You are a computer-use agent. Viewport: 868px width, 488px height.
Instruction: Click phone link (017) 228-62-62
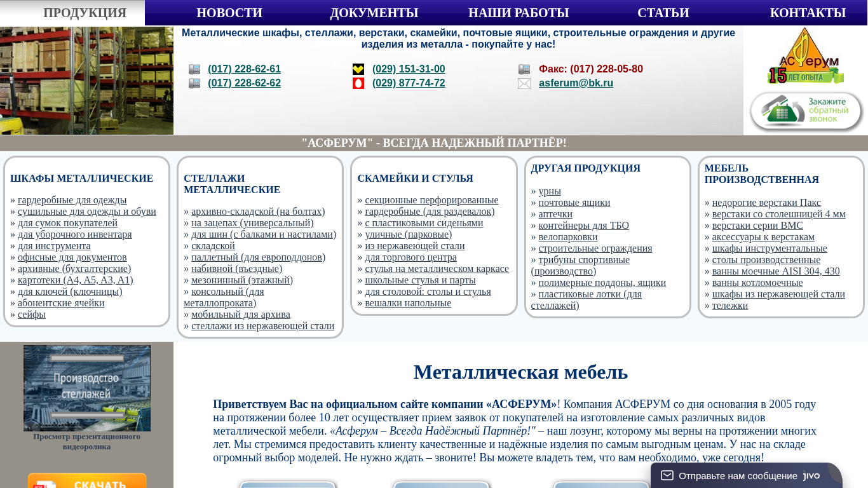244,83
